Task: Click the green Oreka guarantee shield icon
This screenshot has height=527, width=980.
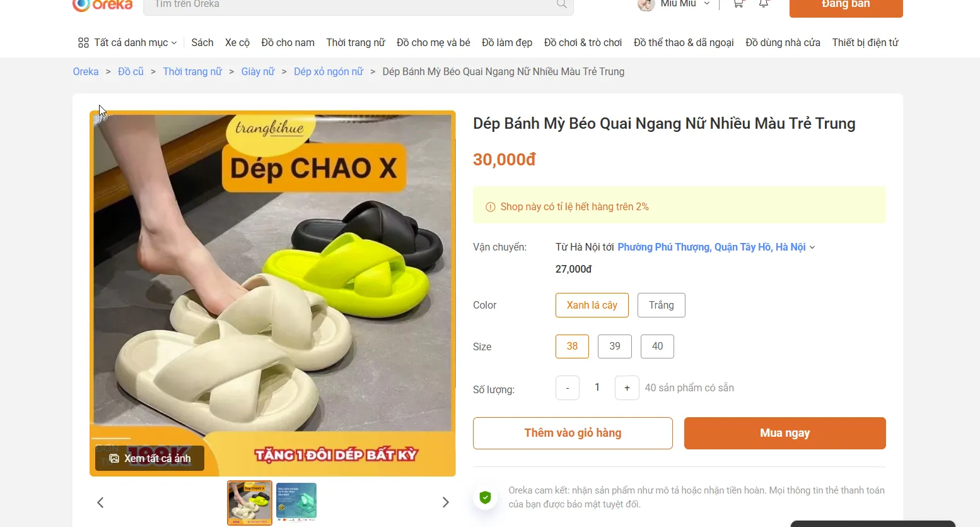Action: coord(485,497)
